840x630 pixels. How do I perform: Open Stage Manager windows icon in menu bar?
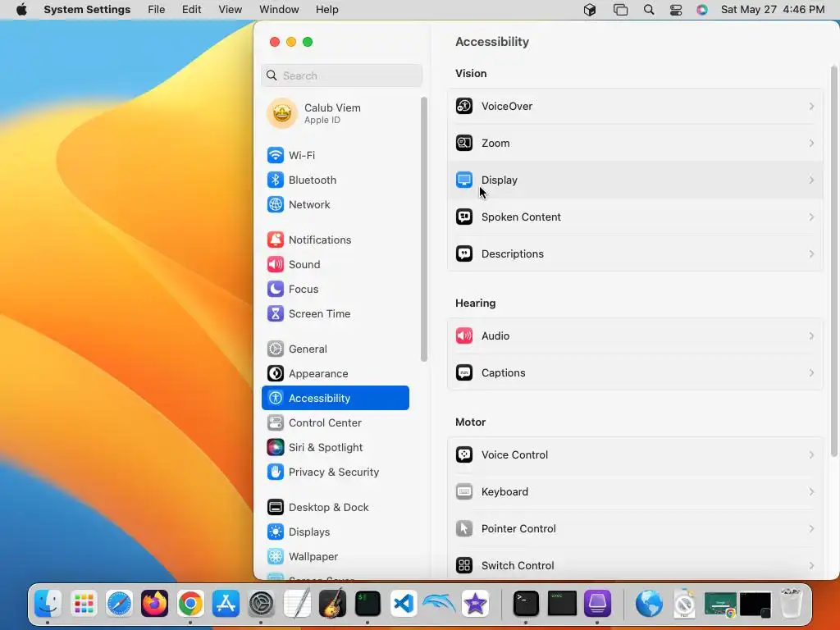pyautogui.click(x=620, y=10)
